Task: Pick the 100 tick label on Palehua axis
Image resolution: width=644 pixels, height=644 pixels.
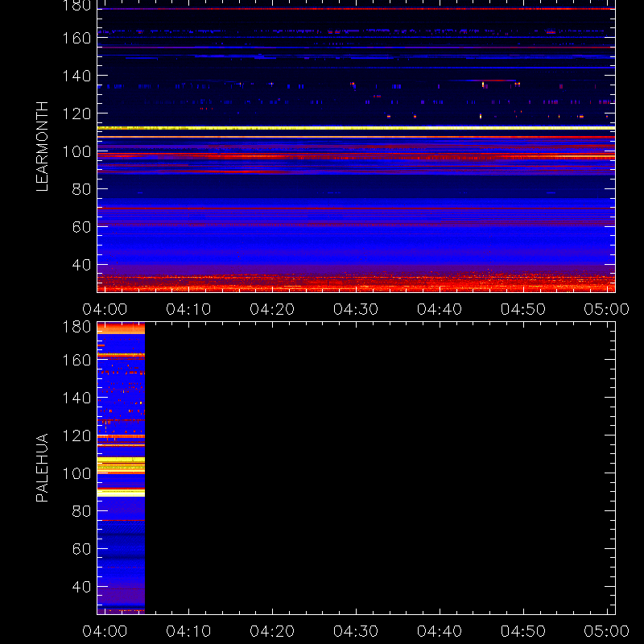Action: [x=76, y=473]
